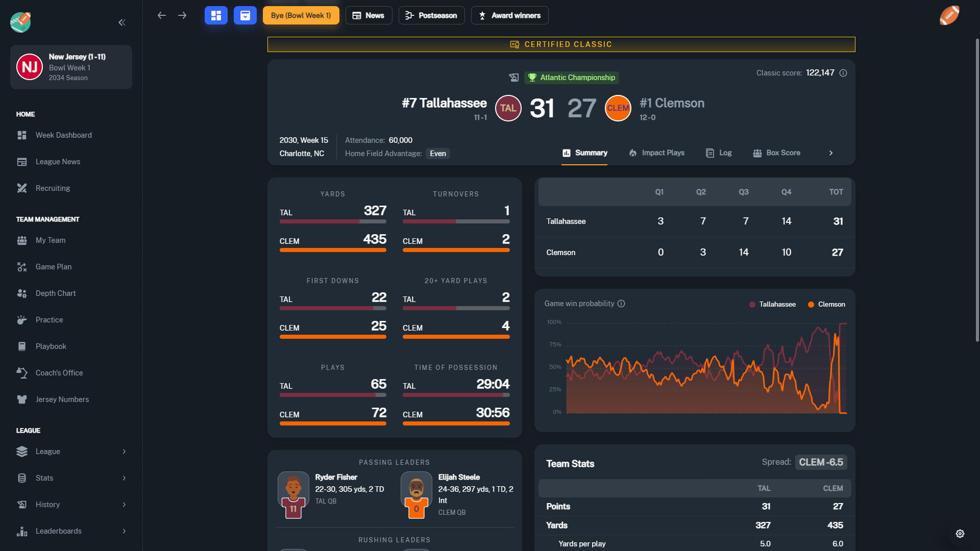Click Tallahassee's time of possession bar
980x551 pixels.
point(456,394)
